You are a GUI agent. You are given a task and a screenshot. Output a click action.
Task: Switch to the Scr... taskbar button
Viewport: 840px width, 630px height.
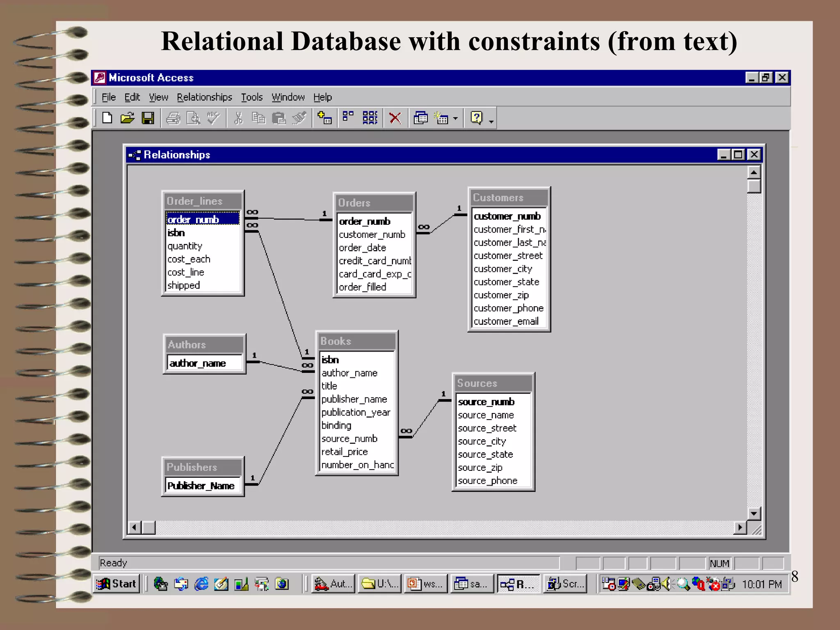(565, 584)
